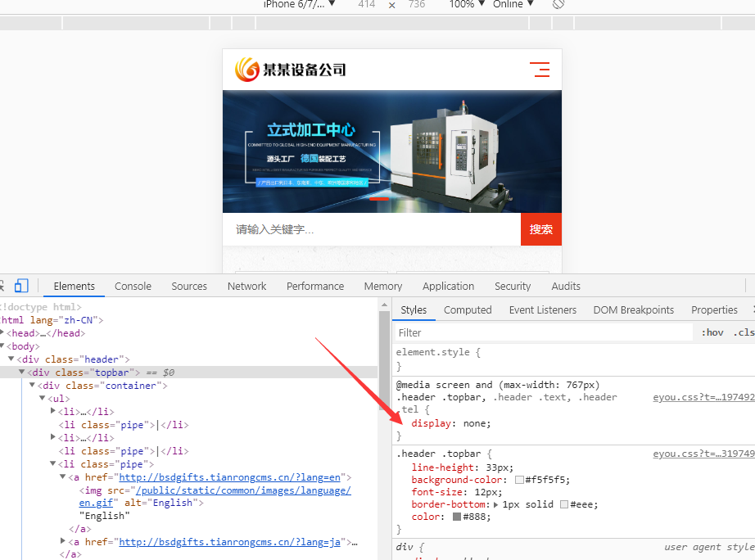Expand the second collapsed li node
755x560 pixels.
click(53, 436)
